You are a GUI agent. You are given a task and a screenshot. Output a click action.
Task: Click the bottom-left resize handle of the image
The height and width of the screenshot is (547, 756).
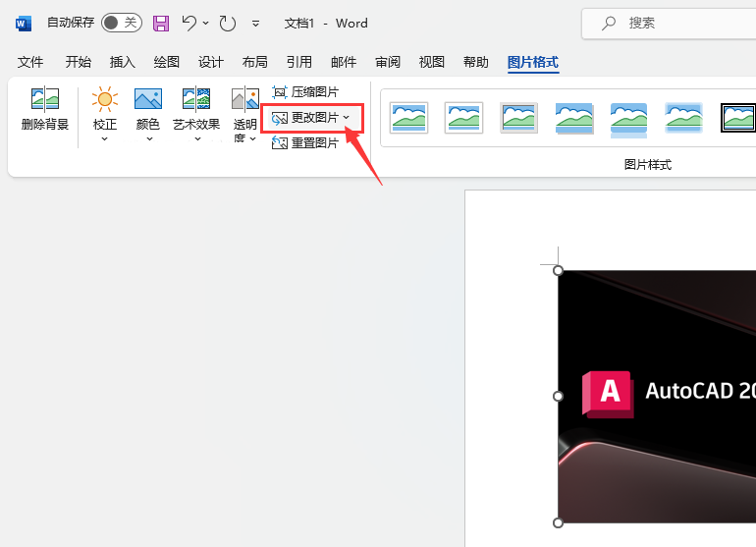(x=558, y=522)
